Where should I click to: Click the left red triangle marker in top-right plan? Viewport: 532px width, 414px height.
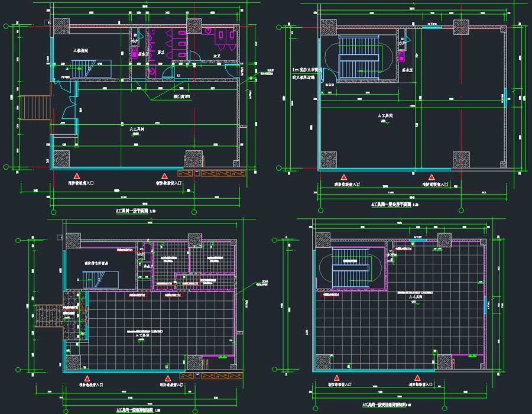click(x=343, y=177)
